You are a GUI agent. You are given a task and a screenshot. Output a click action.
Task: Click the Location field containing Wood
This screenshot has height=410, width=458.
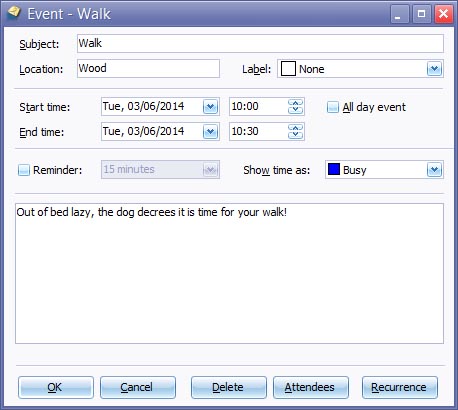tap(148, 68)
